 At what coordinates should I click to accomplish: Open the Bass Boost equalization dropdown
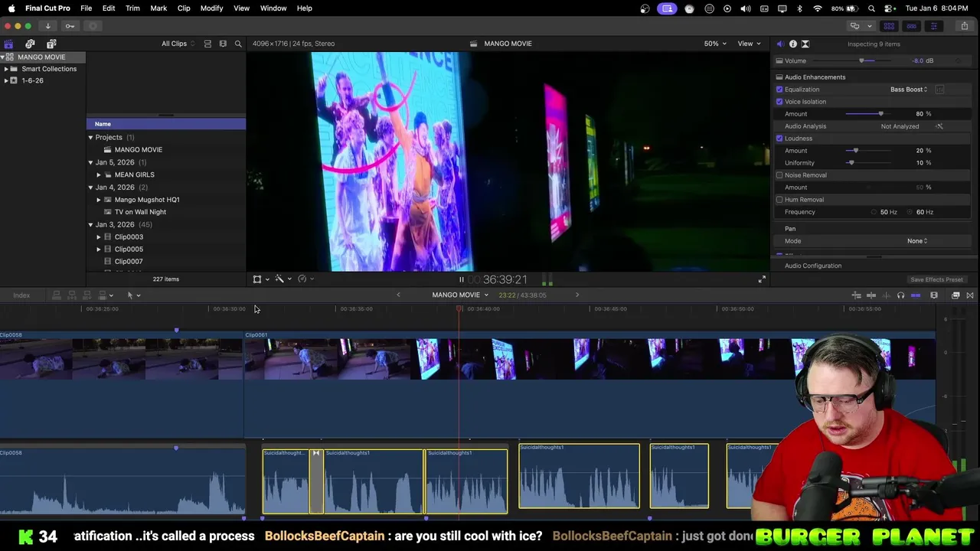coord(909,90)
